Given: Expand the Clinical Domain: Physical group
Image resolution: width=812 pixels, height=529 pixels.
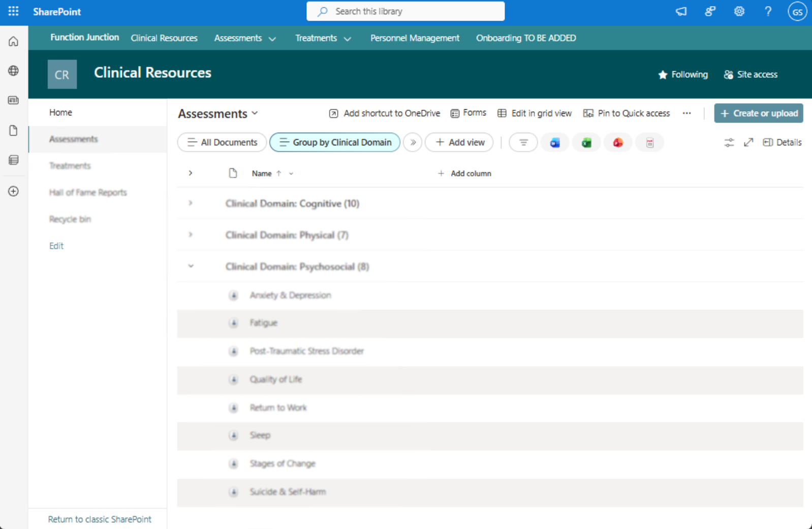Looking at the screenshot, I should (x=191, y=235).
